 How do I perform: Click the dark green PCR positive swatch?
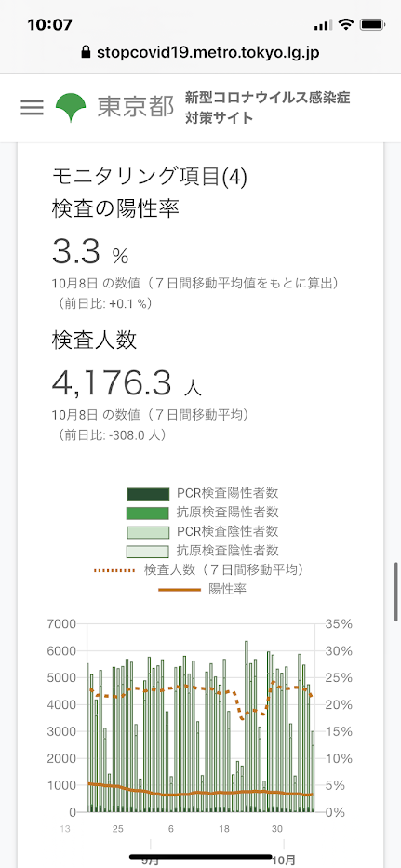[147, 493]
